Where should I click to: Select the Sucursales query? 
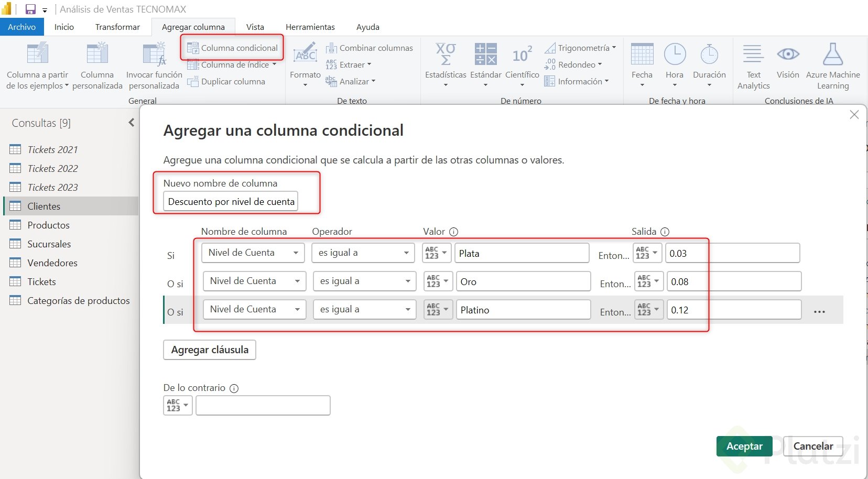tap(71, 244)
